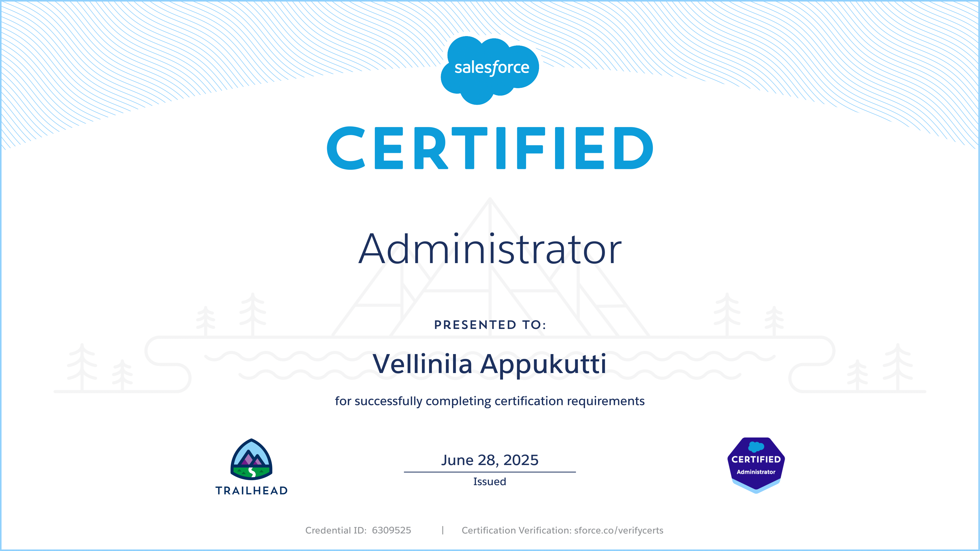Click the Issued label under the date

point(490,481)
